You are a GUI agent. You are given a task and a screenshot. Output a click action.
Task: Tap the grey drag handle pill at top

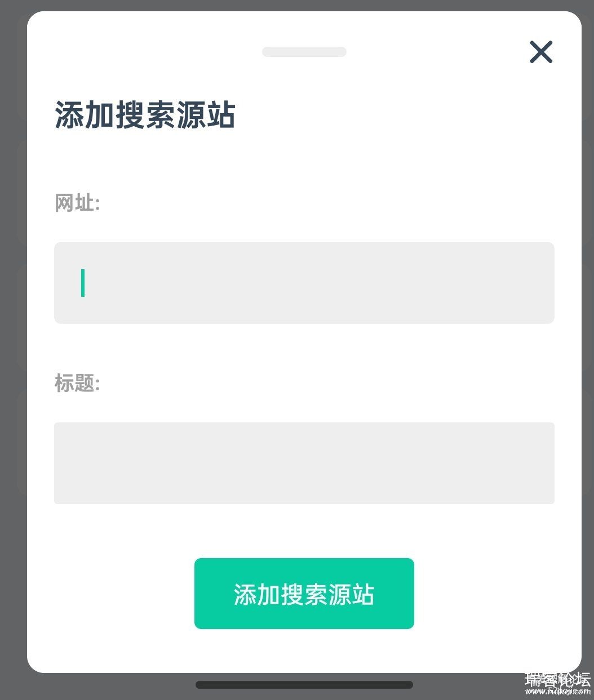pyautogui.click(x=304, y=52)
